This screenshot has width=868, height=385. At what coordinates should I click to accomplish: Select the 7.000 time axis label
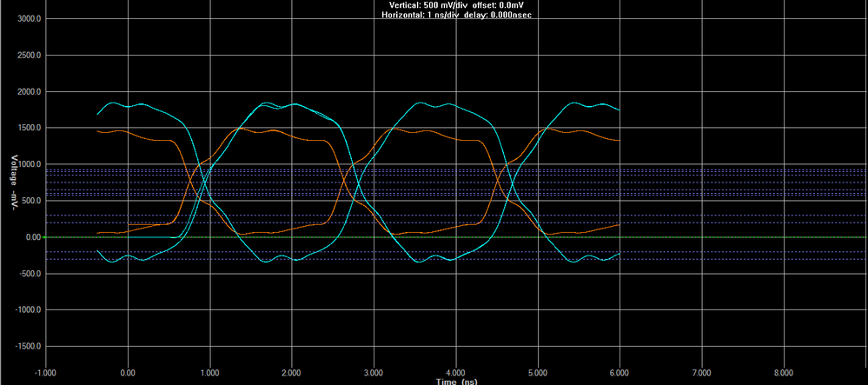pyautogui.click(x=701, y=374)
